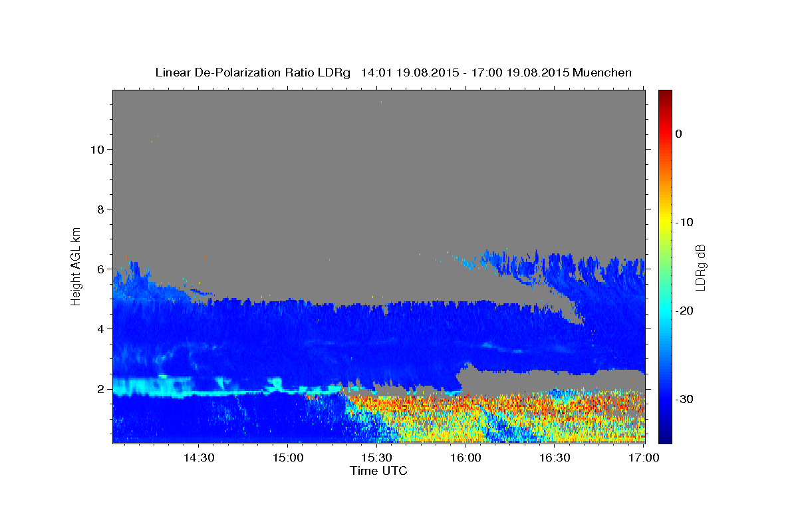The width and height of the screenshot is (798, 532).
Task: Click the colorbar label '0'
Action: pyautogui.click(x=679, y=134)
